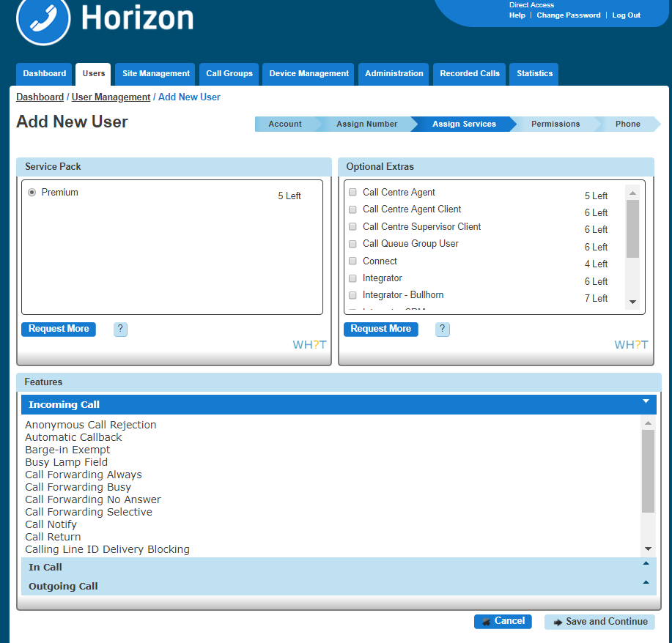
Task: Switch to the Administration tab
Action: click(394, 74)
